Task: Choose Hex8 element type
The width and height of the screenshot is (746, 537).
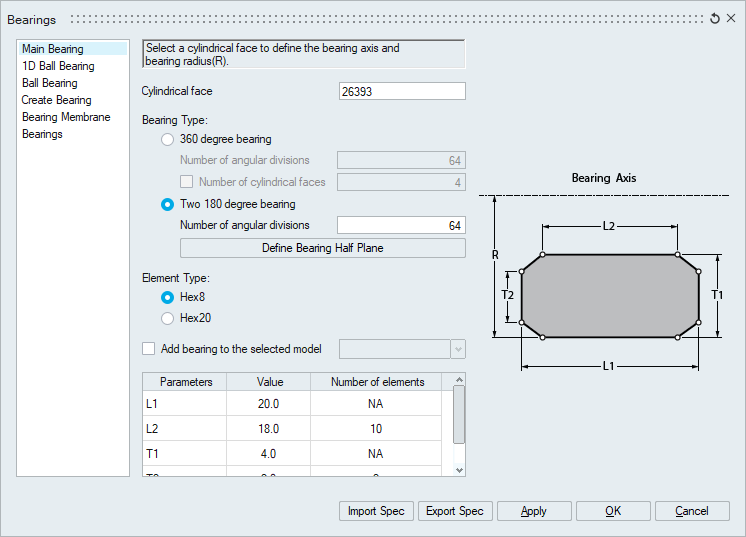Action: 168,297
